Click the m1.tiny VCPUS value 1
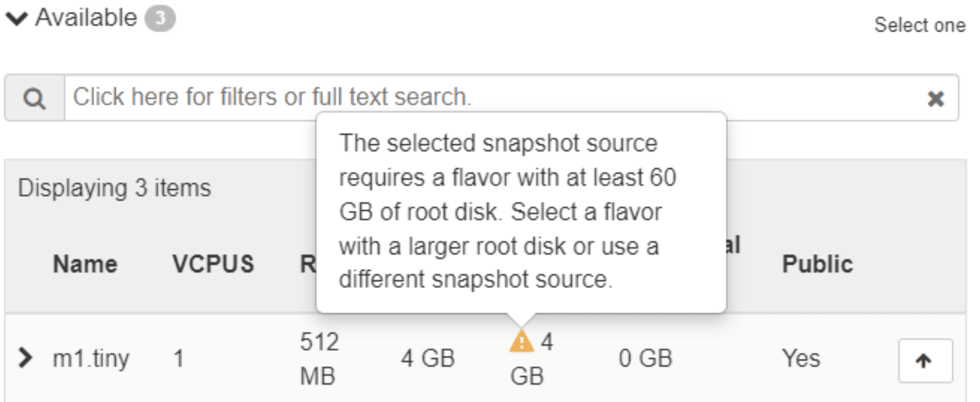This screenshot has width=980, height=402. coord(179,358)
